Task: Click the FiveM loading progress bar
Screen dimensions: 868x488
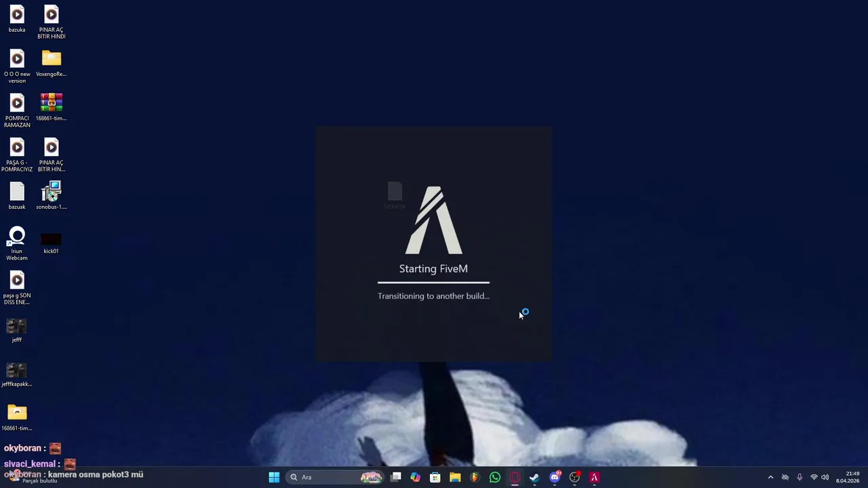Action: point(433,282)
